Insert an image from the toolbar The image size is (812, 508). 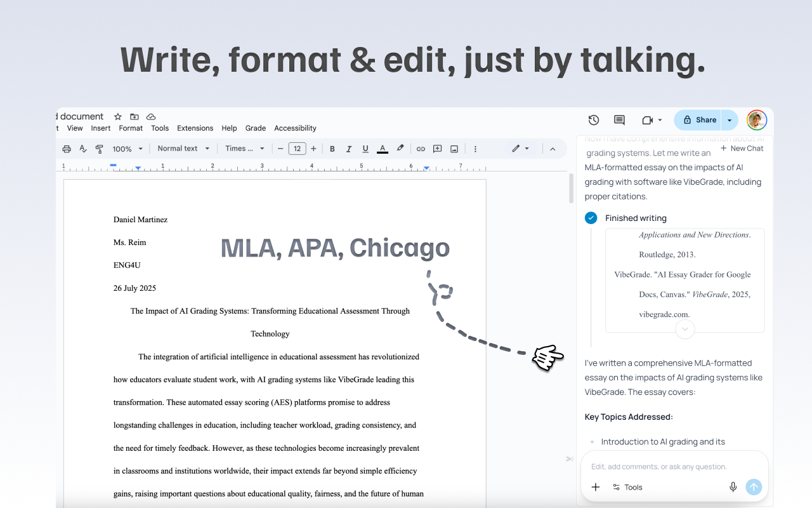[454, 148]
